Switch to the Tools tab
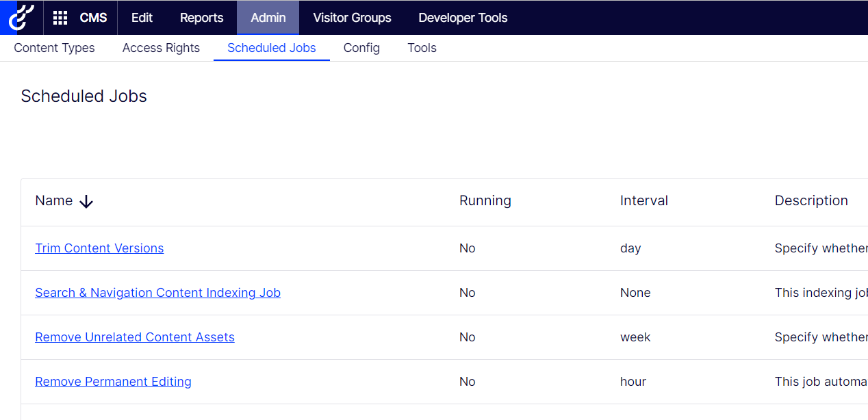This screenshot has height=420, width=868. (x=422, y=48)
